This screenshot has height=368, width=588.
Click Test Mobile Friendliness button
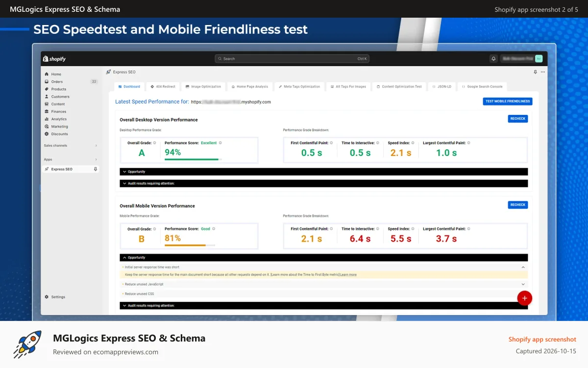508,102
